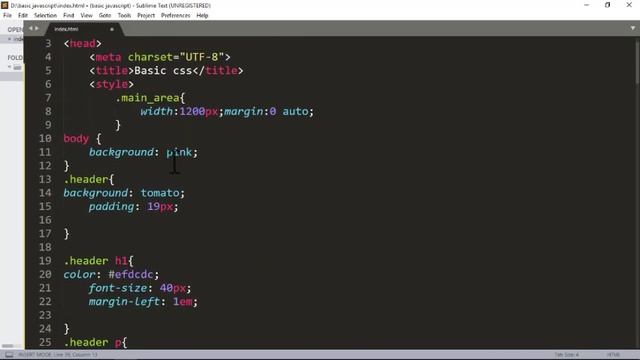The height and width of the screenshot is (360, 640).
Task: Open the Help menu
Action: coord(202,16)
